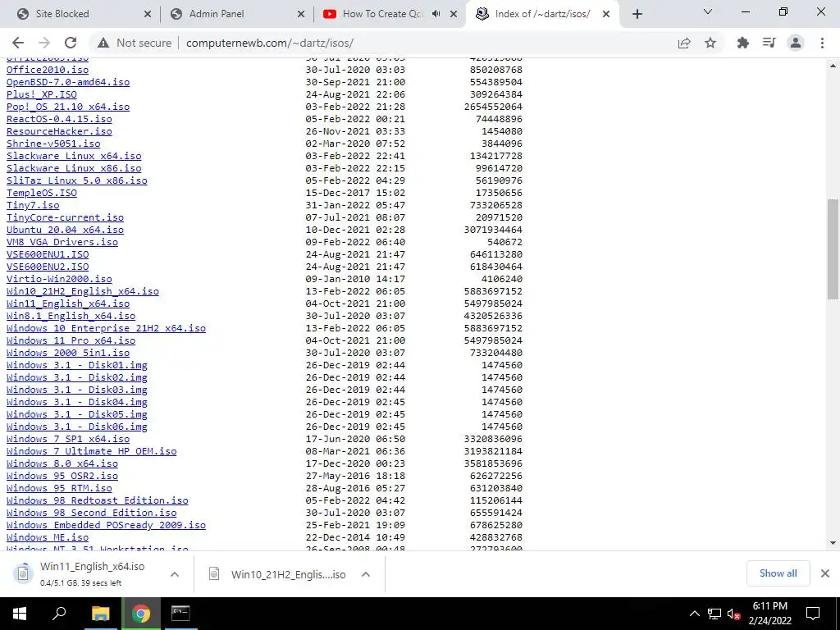Viewport: 840px width, 630px height.
Task: Share this page via share icon
Action: (x=684, y=43)
